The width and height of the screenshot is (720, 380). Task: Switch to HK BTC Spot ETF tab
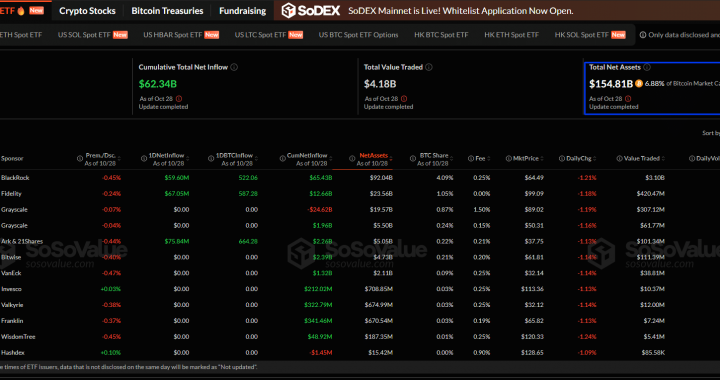[441, 35]
